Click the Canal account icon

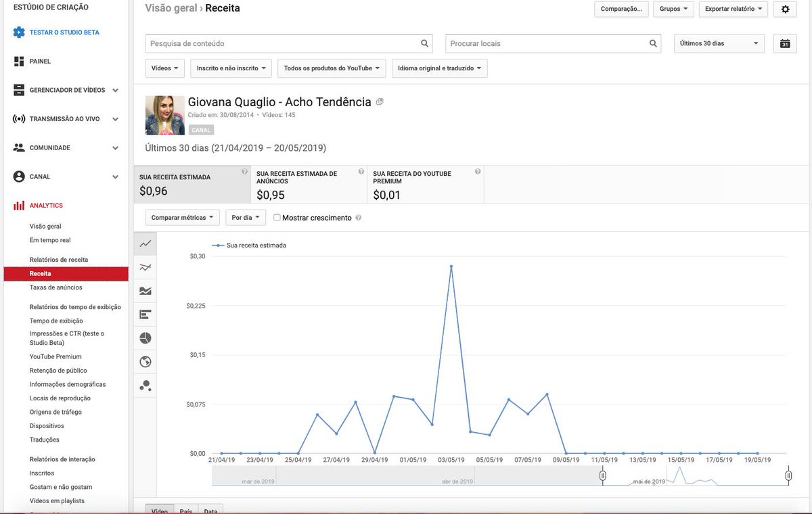point(19,177)
